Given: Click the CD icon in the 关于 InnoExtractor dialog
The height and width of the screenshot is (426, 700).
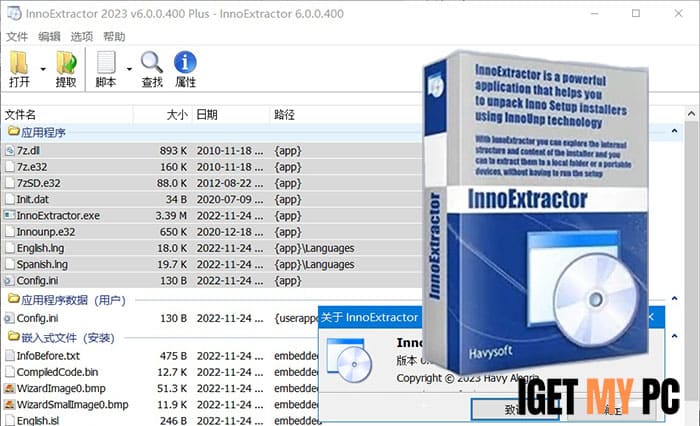Looking at the screenshot, I should click(350, 361).
